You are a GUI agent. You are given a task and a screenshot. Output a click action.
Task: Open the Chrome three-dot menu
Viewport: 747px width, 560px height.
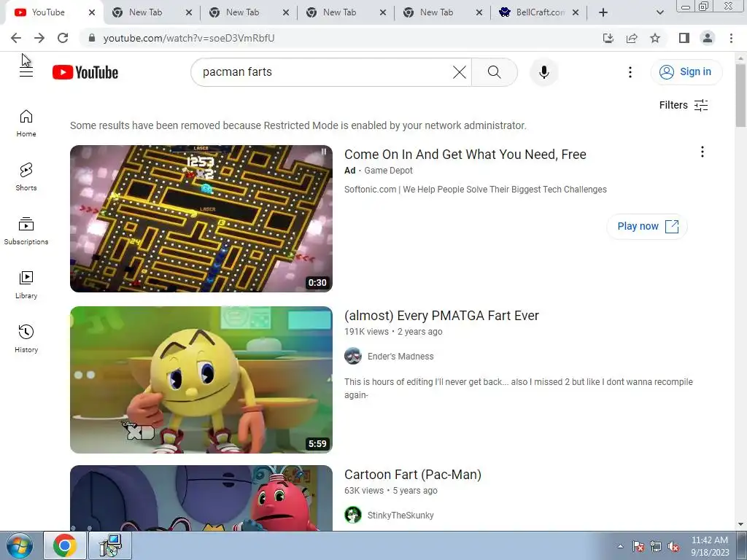[x=731, y=38]
